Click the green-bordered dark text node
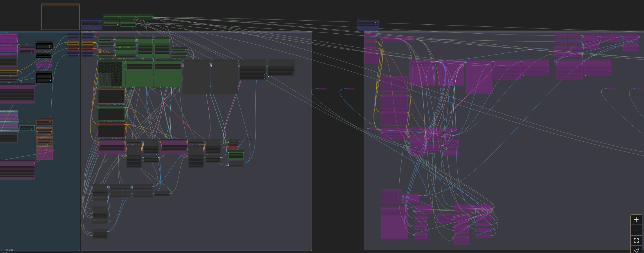Screen dimensions: 644x253 click(111, 113)
